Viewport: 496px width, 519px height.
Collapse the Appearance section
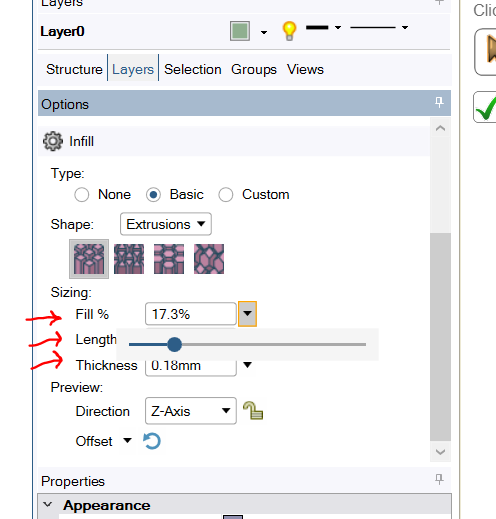pyautogui.click(x=48, y=504)
